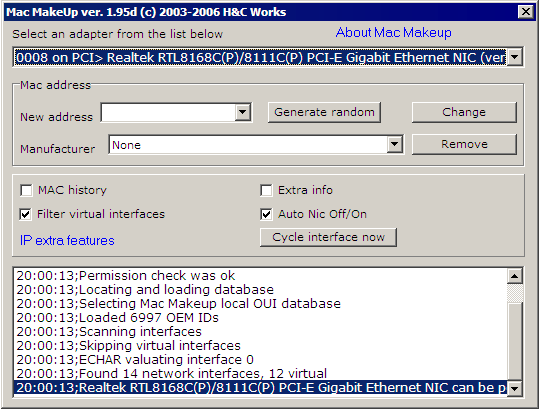This screenshot has height=409, width=540.
Task: Close the Mac MakeUp window
Action: pyautogui.click(x=526, y=12)
